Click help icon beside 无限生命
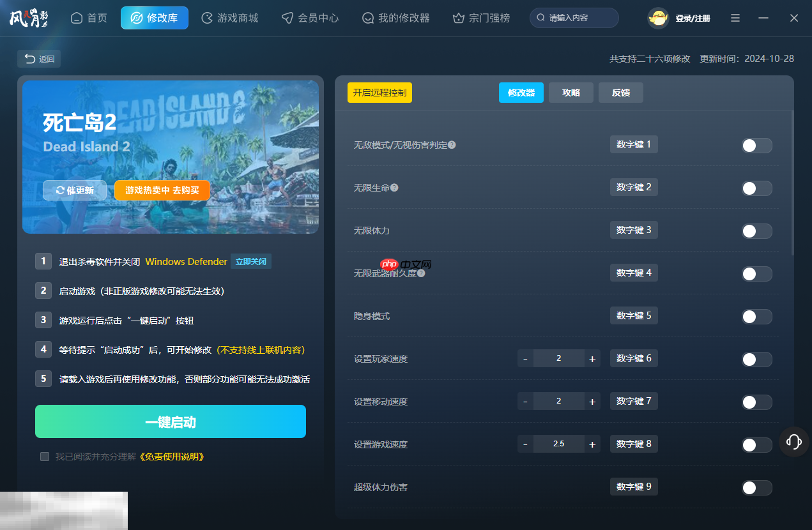 click(x=394, y=188)
